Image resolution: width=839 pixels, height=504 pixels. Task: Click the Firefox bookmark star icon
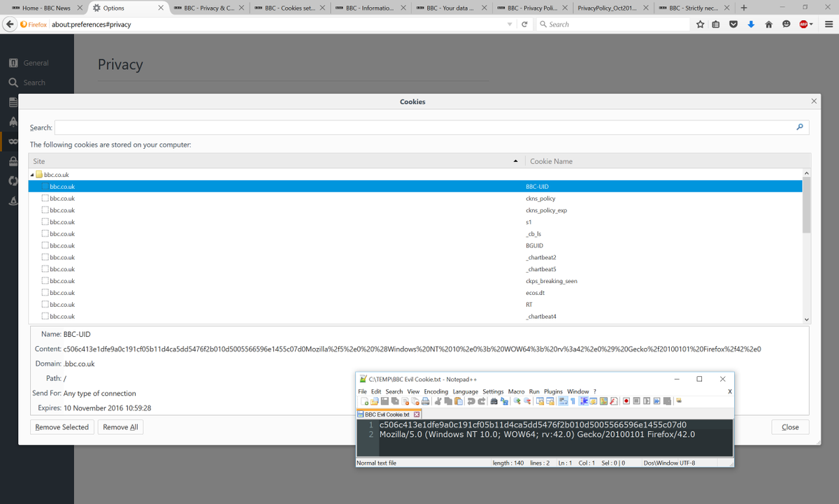[x=700, y=24]
